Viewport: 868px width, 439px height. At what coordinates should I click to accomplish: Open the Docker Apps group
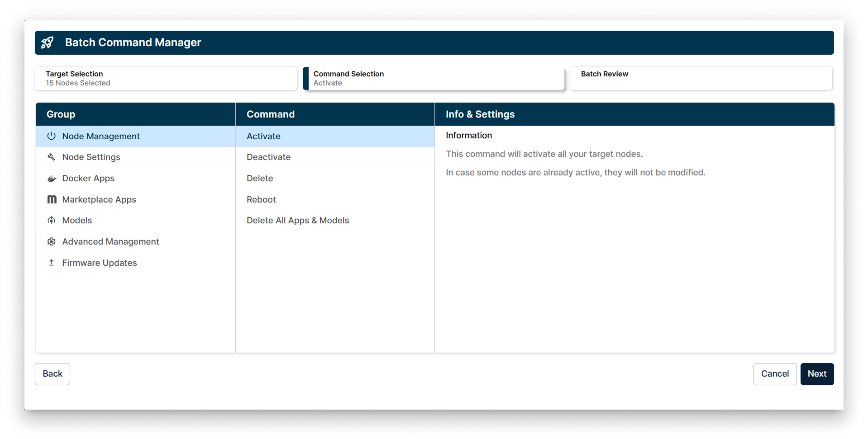(88, 178)
